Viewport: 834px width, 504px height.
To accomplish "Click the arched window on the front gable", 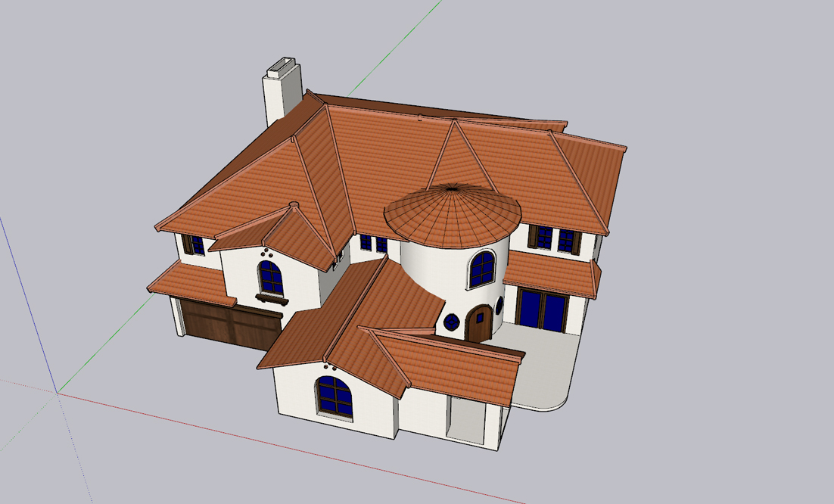I will click(334, 397).
